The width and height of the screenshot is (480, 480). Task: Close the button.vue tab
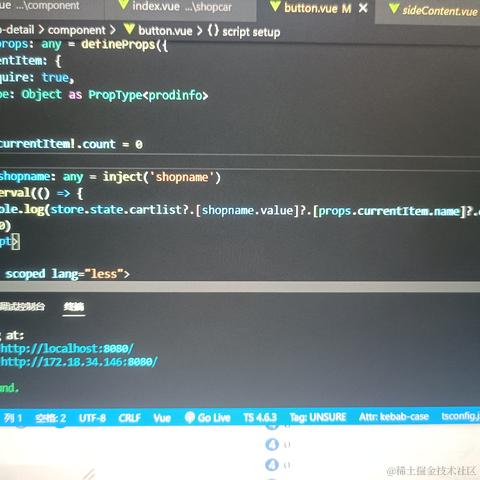click(363, 8)
